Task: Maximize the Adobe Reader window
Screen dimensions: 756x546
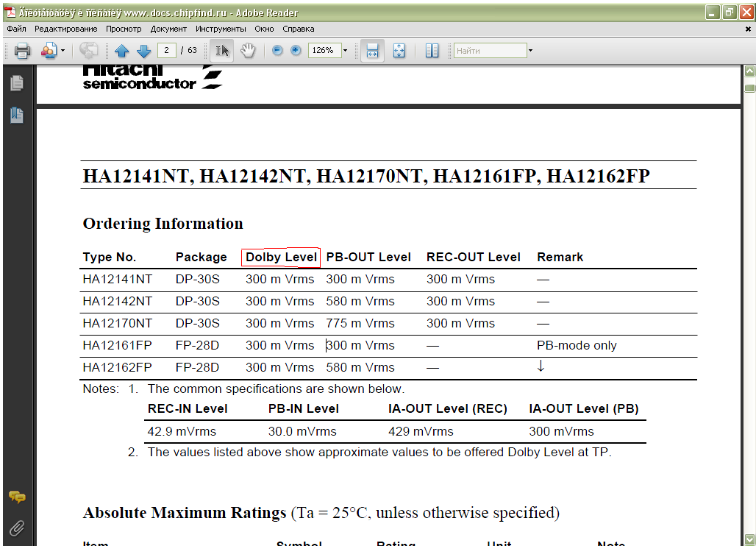Action: click(x=730, y=12)
